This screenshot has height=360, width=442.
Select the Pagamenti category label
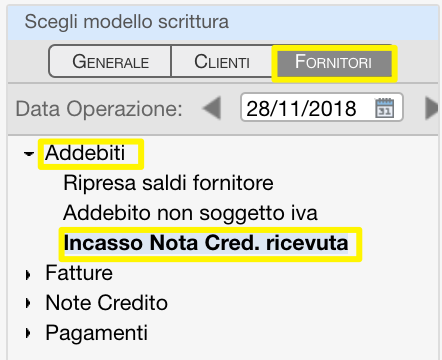point(96,333)
